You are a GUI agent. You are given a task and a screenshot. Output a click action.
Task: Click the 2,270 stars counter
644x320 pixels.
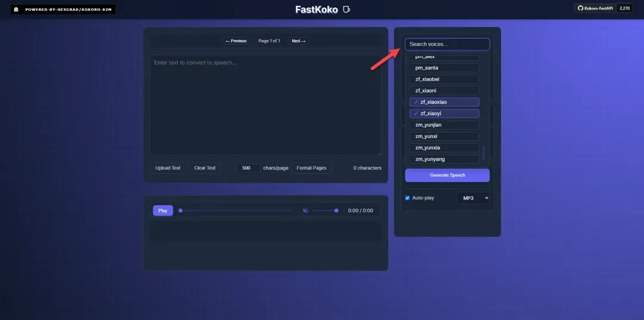[x=624, y=8]
